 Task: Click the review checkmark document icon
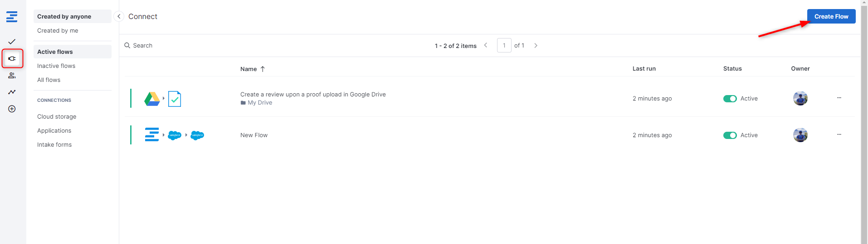point(175,99)
